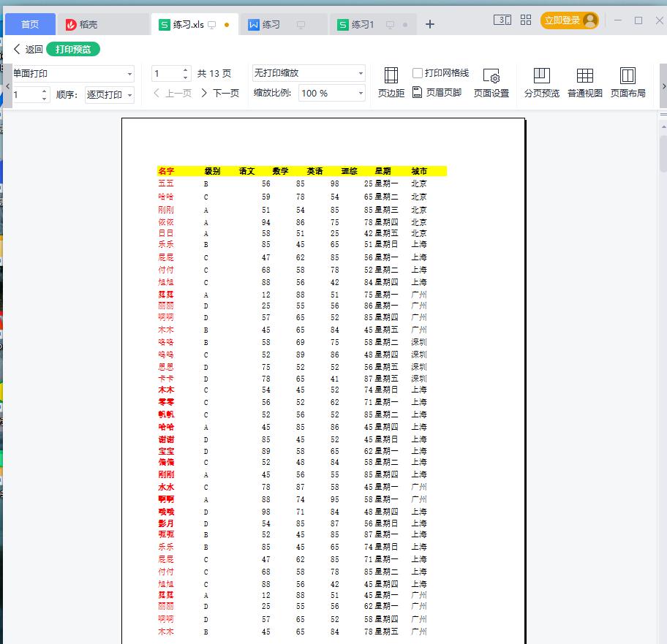Expand the 无打印缩放 scaling dropdown
Viewport: 667px width, 644px height.
361,73
